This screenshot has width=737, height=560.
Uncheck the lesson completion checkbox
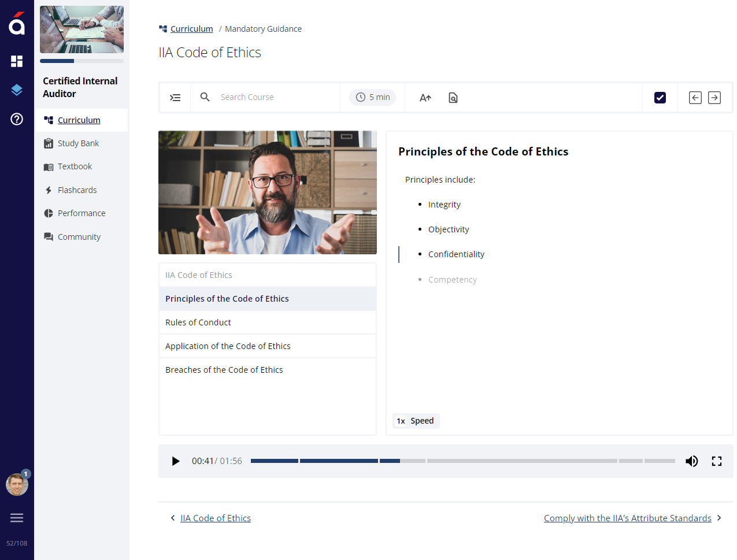point(660,97)
